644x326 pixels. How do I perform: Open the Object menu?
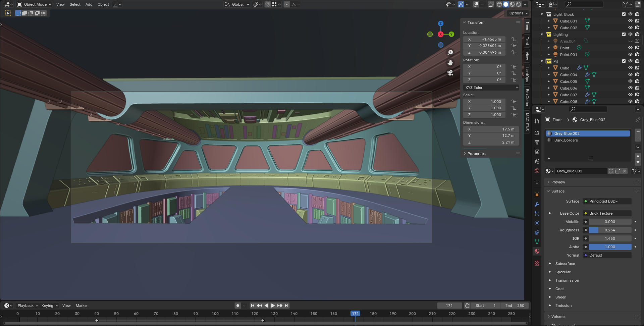point(103,4)
